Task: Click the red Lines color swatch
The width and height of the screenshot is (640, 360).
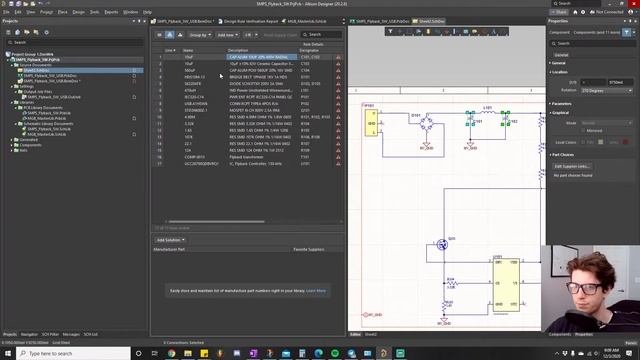Action: pyautogui.click(x=625, y=142)
